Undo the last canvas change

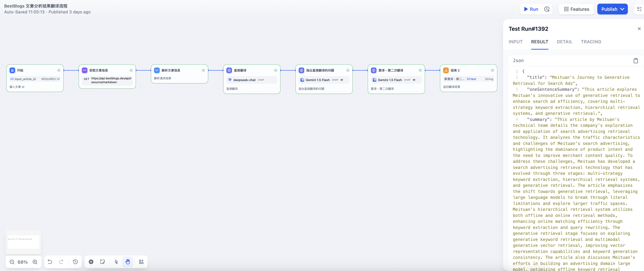tap(50, 262)
